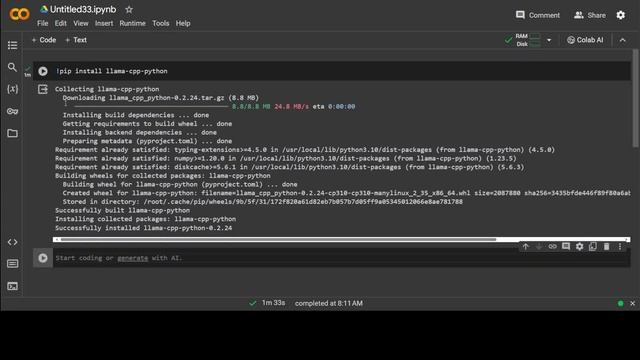Share the notebook
Image resolution: width=640 pixels, height=360 pixels.
click(589, 15)
